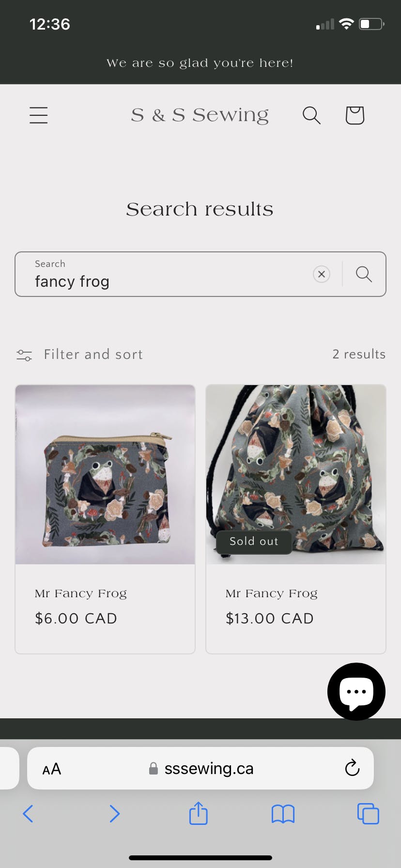The image size is (401, 868).
Task: Click the 'fancy frog' search field
Action: click(165, 281)
